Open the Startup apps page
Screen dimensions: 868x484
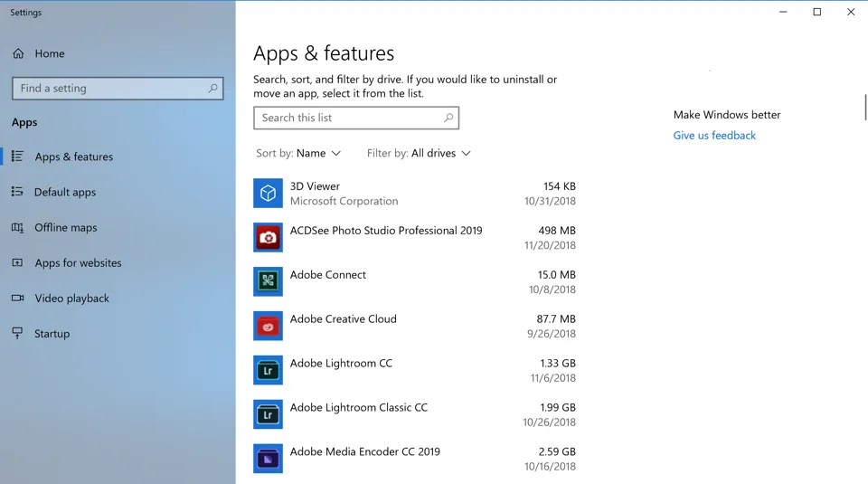pos(52,333)
